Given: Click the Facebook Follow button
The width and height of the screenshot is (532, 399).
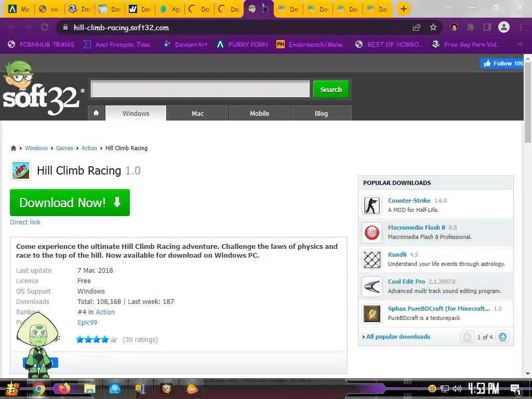Looking at the screenshot, I should tap(502, 63).
